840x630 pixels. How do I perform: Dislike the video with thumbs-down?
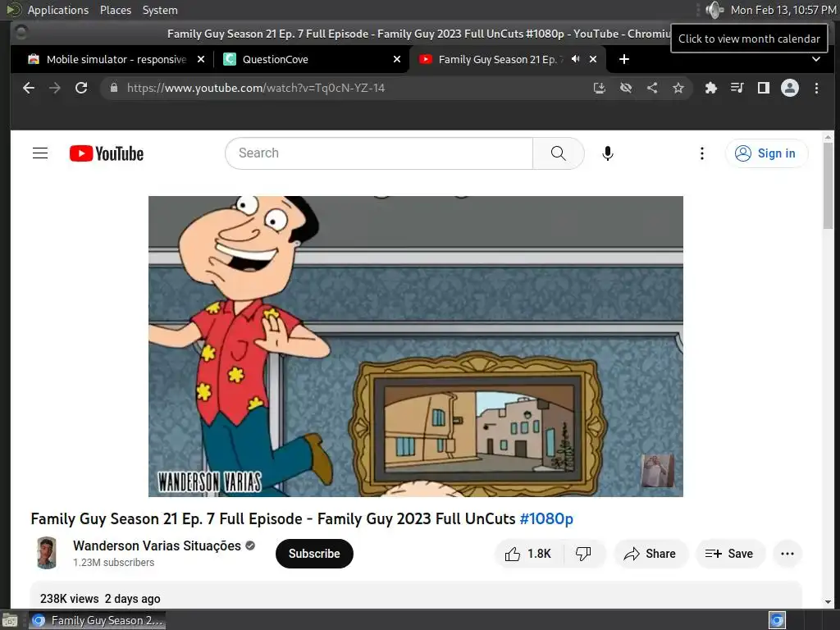583,554
